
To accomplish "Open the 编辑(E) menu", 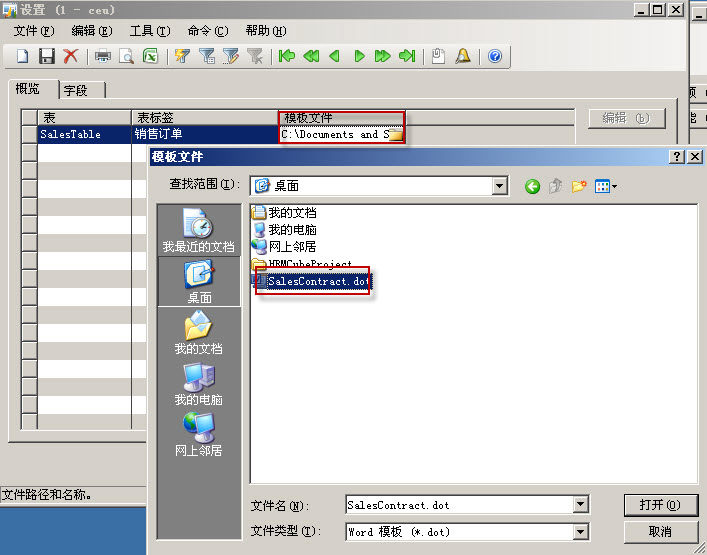I will [92, 31].
